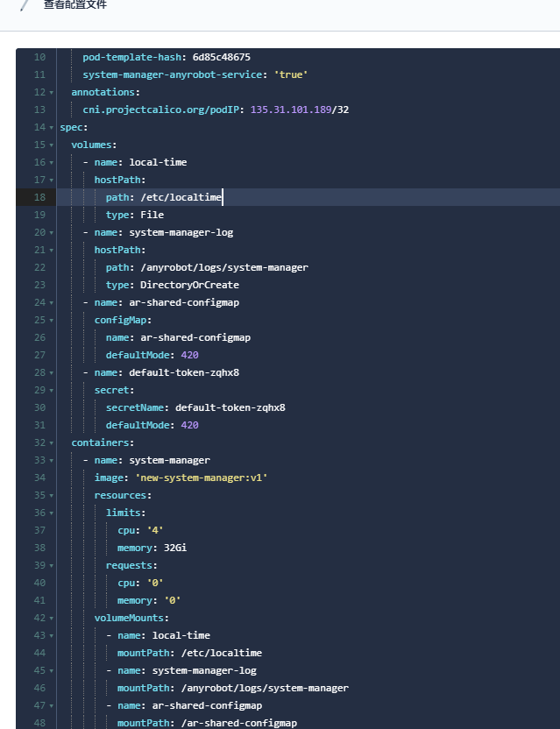Collapse the volumeMounts block on line 42

click(52, 618)
